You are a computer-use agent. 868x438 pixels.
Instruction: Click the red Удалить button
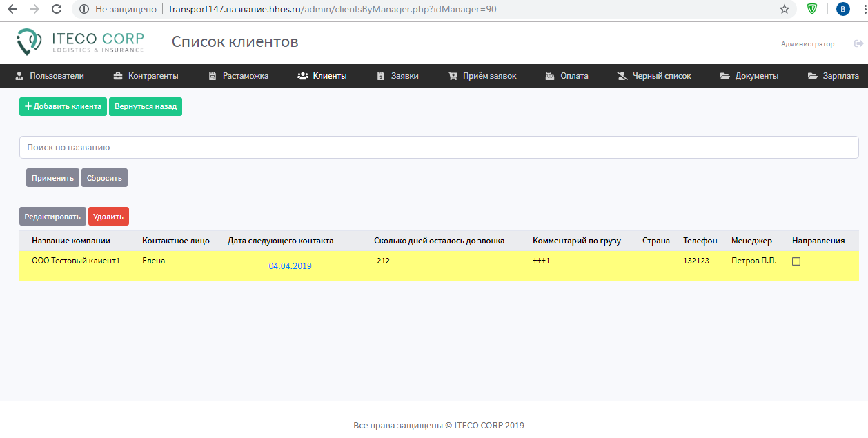click(108, 217)
